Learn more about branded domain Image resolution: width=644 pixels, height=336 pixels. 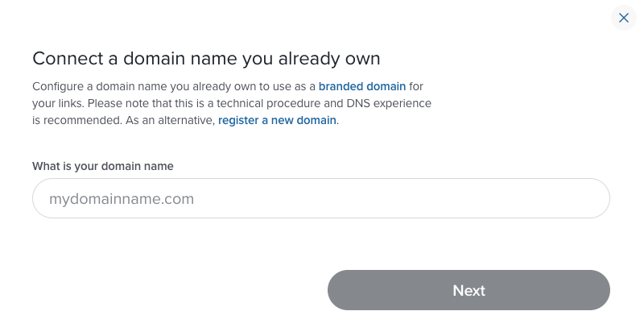point(361,86)
